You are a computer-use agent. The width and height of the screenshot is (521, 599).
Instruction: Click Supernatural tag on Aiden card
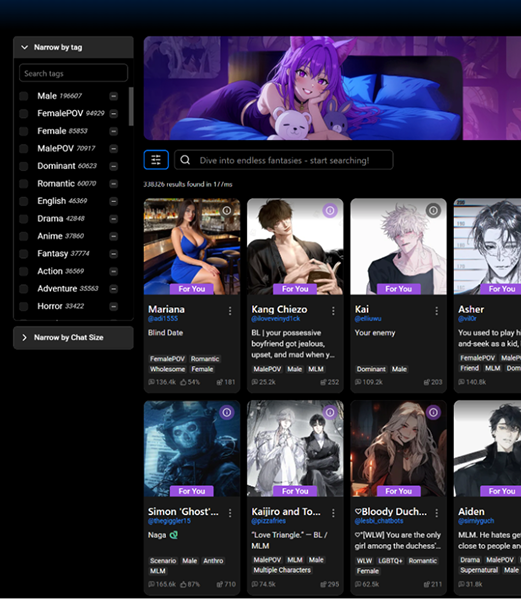tap(479, 570)
